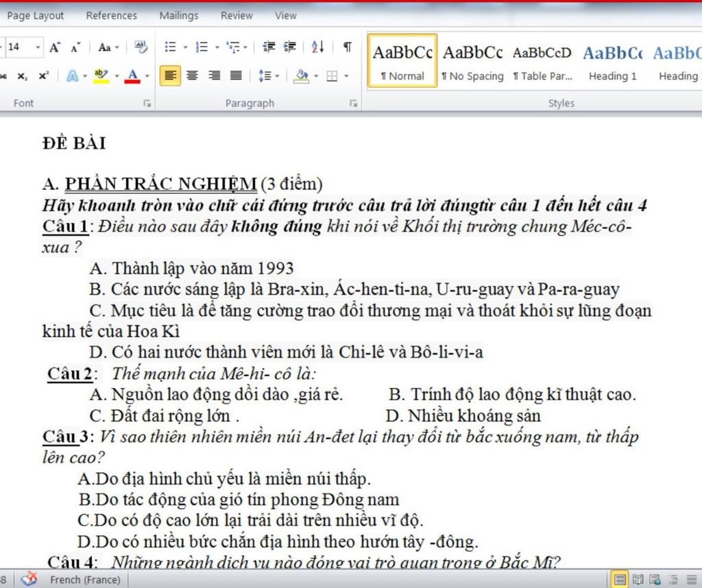Viewport: 702px width, 588px height.
Task: Open the Page Layout ribbon tab
Action: tap(36, 16)
